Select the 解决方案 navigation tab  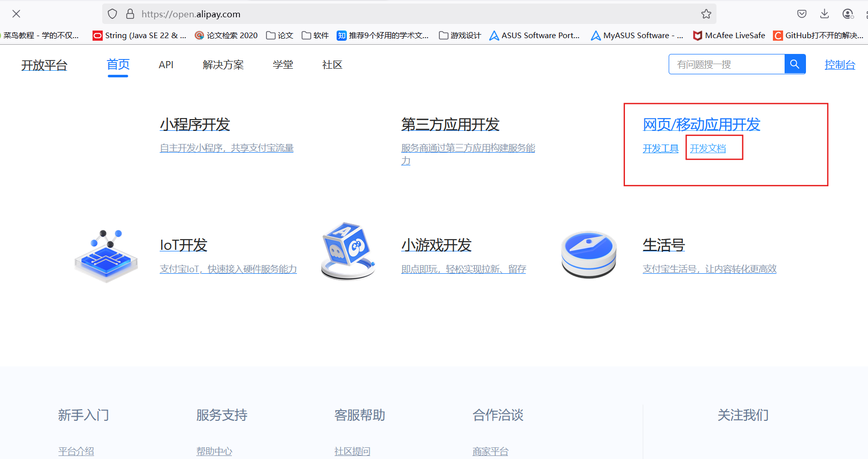pos(223,65)
